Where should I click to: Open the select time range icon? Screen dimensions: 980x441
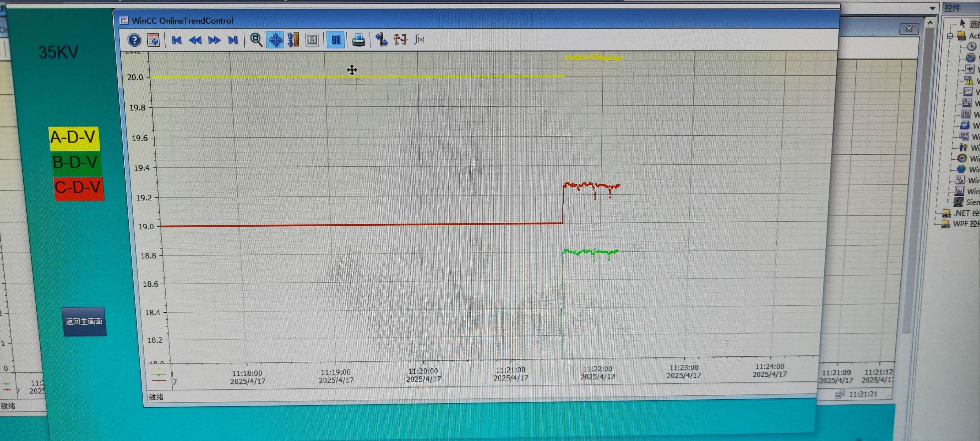[x=400, y=39]
